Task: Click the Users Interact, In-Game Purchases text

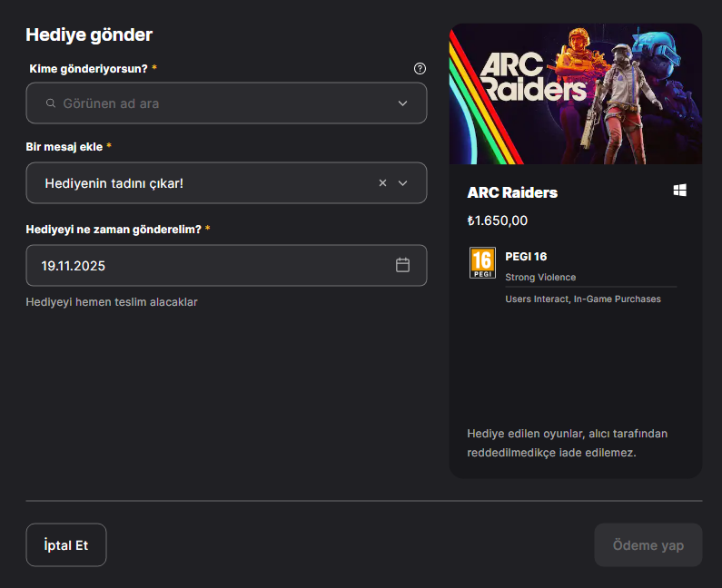Action: [583, 299]
